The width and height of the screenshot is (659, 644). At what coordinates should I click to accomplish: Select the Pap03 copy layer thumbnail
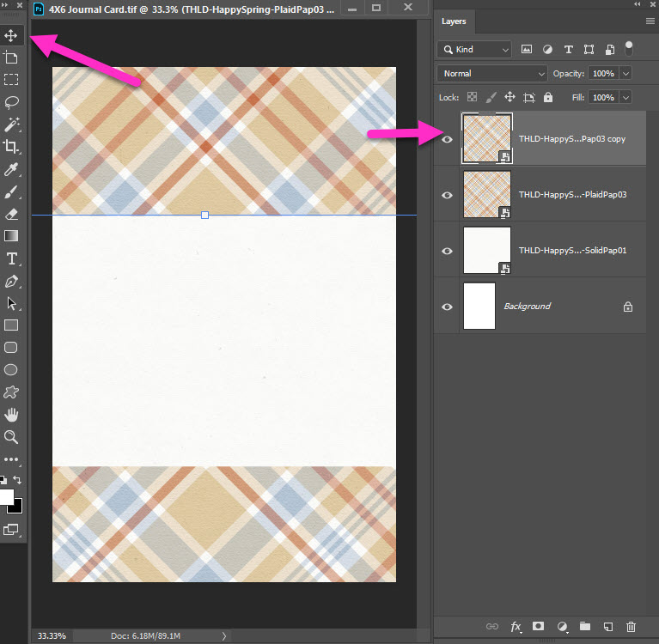[487, 138]
